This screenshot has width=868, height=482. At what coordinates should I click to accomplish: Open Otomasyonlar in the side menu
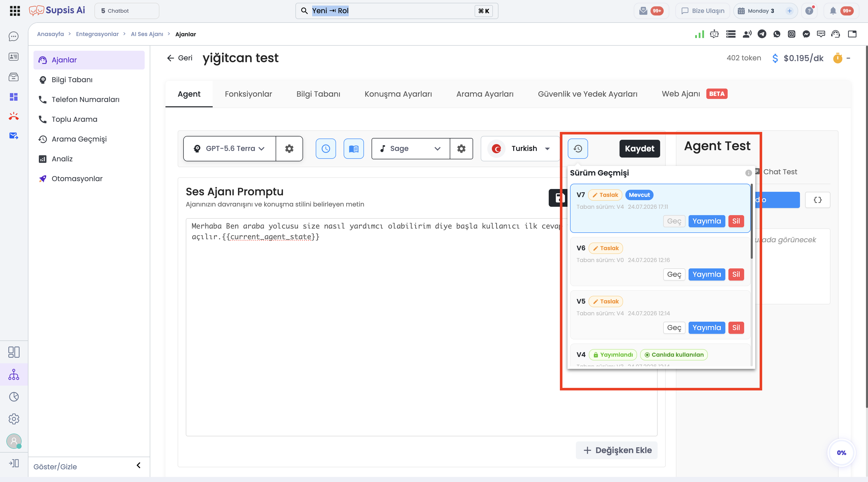[x=89, y=179]
